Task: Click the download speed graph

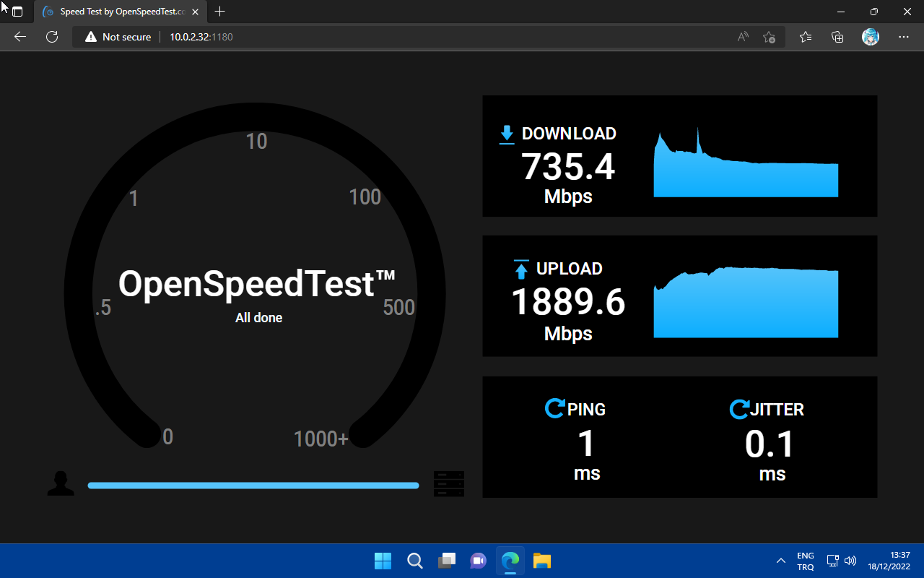Action: (746, 163)
